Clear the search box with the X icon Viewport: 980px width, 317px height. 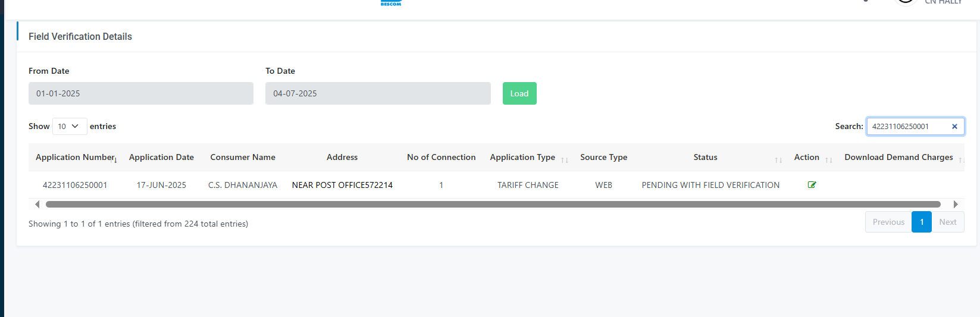coord(954,127)
